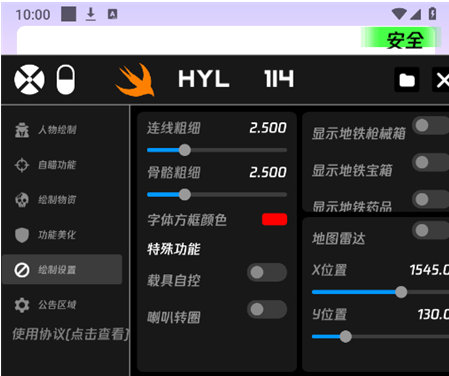Viewport: 449px width, 376px height.
Task: Tap the gear icon beside 公告区域
Action: [x=22, y=305]
